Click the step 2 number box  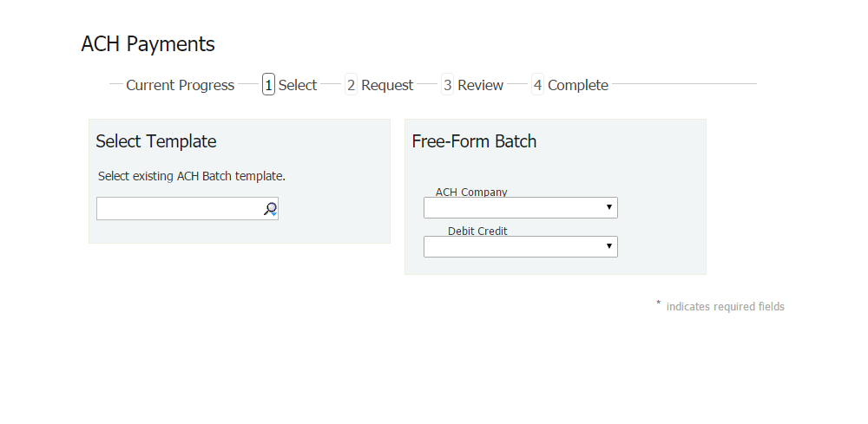click(351, 85)
